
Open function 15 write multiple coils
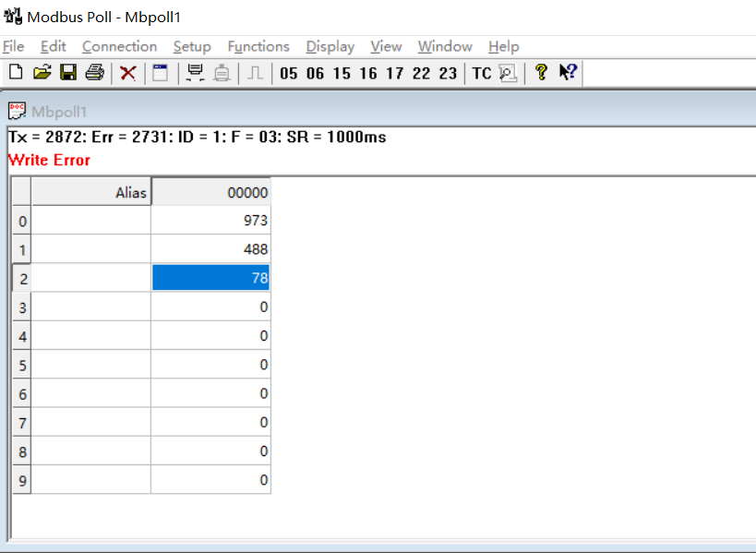pyautogui.click(x=342, y=73)
